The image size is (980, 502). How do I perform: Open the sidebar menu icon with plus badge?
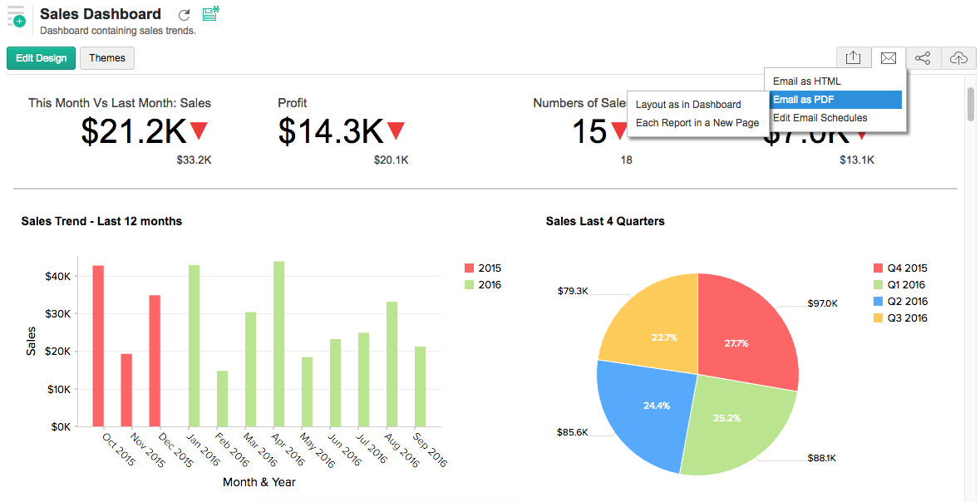(x=16, y=16)
